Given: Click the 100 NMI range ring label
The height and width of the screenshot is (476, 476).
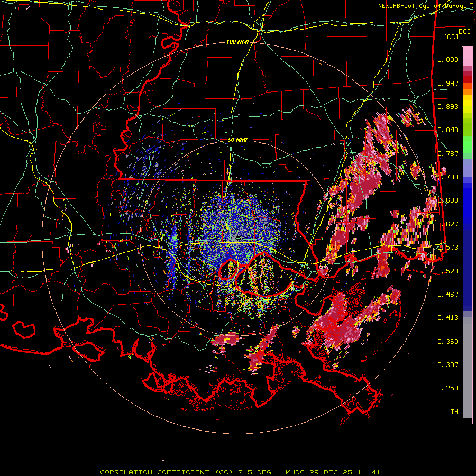Looking at the screenshot, I should (237, 42).
